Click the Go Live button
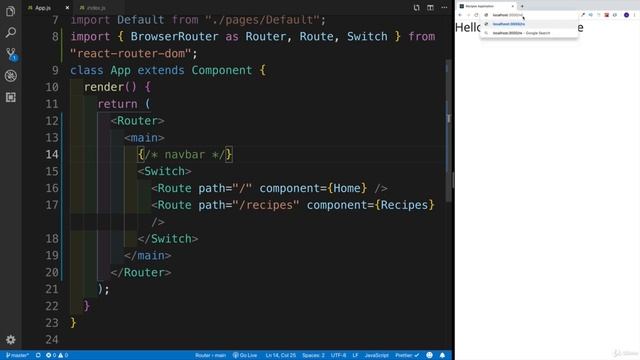Screen dimensions: 640x360 245,355
